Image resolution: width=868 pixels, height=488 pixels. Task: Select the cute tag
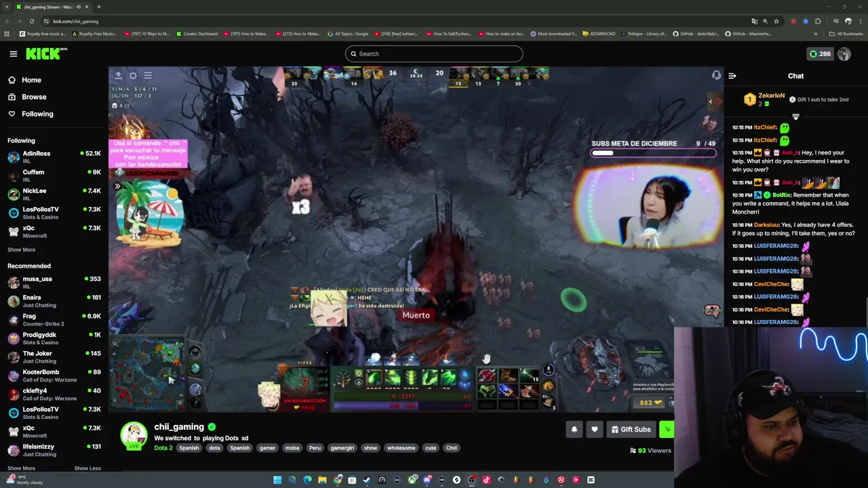click(431, 448)
